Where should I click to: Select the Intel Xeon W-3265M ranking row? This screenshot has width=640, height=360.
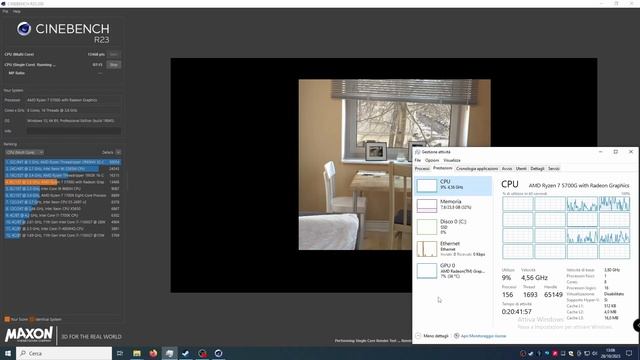pyautogui.click(x=62, y=169)
